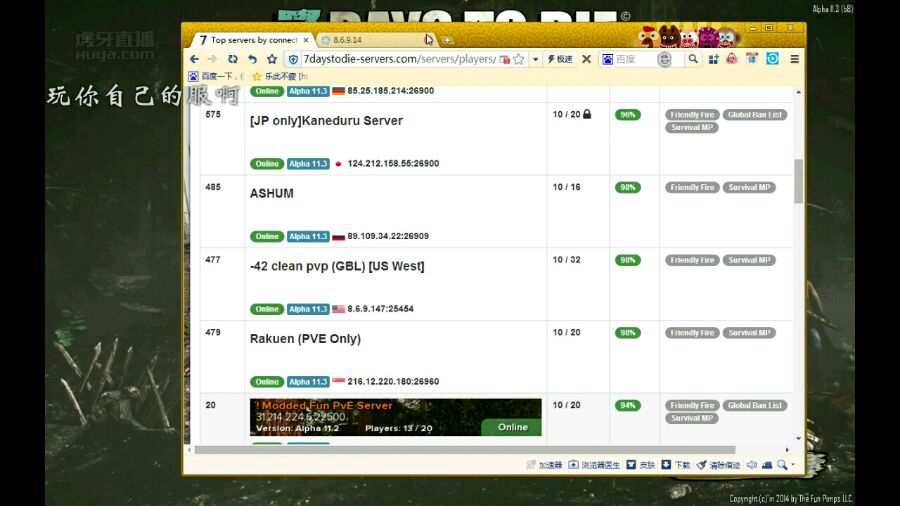Viewport: 900px width, 506px height.
Task: Click the IP address 124.212.158.55:26900
Action: 393,164
